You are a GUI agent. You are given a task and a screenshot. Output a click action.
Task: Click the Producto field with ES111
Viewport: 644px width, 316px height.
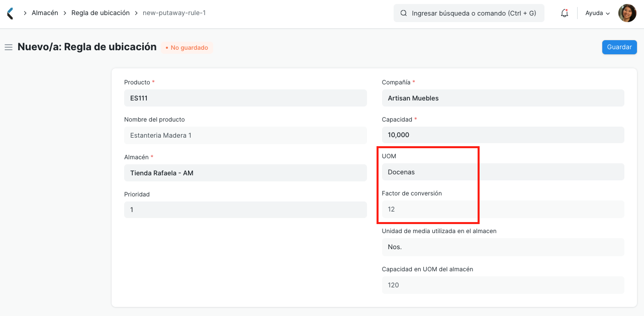[245, 98]
